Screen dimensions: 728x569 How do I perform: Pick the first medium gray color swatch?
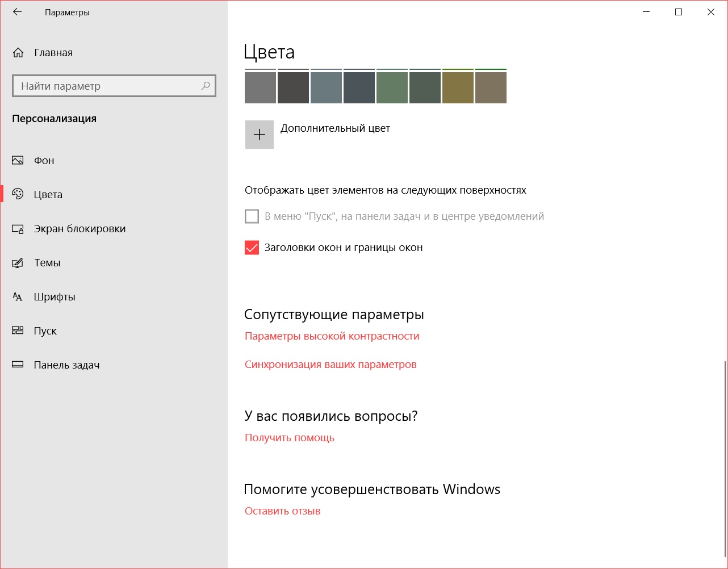click(260, 86)
